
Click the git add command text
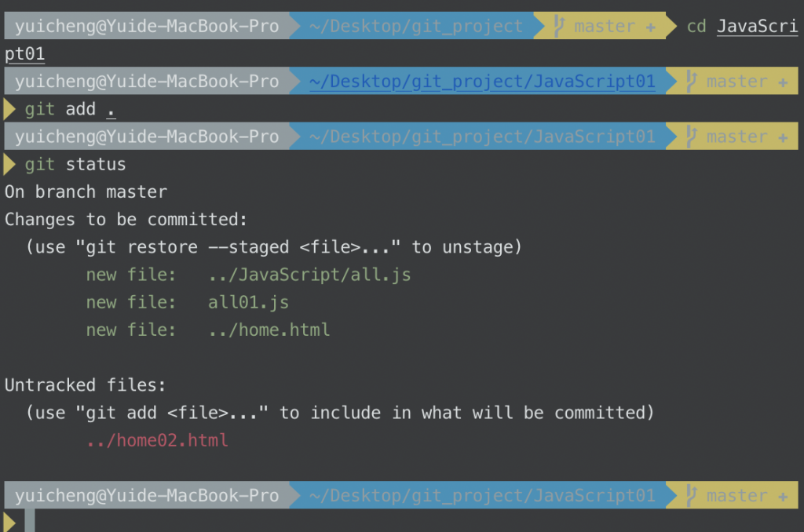pos(70,109)
